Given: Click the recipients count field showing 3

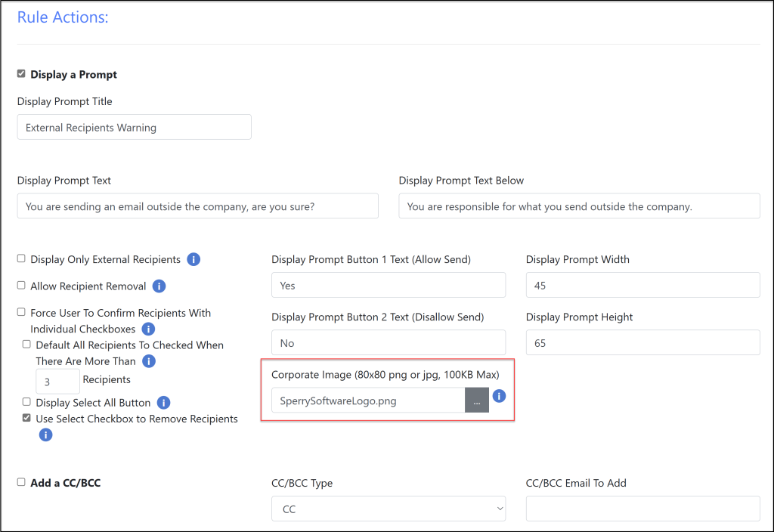Looking at the screenshot, I should tap(57, 381).
